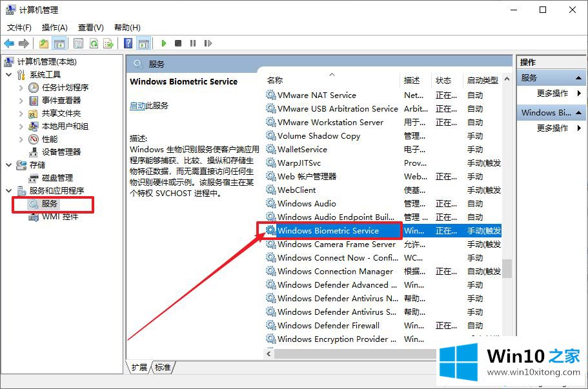
Task: Expand the 本地用户和组 node arrow
Action: [x=21, y=126]
